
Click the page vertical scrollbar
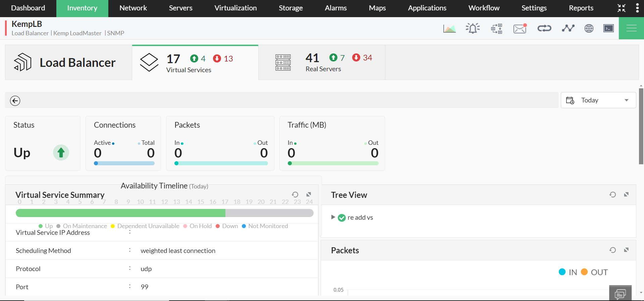coord(641,126)
